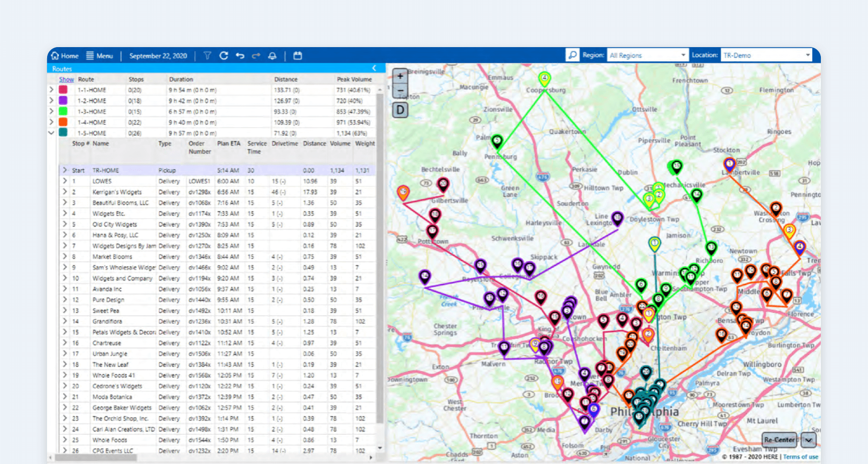Click the search magnifier icon
This screenshot has height=464, width=868.
pos(572,55)
